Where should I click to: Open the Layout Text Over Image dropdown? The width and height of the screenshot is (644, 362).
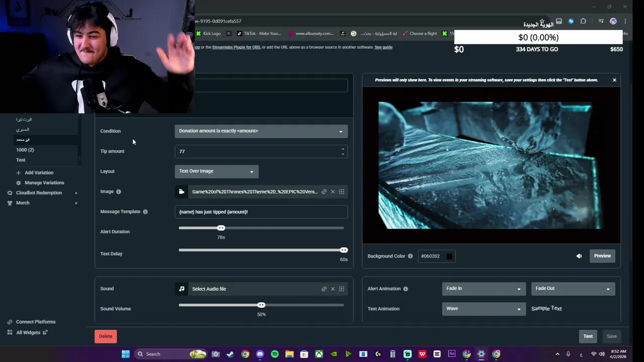point(216,171)
